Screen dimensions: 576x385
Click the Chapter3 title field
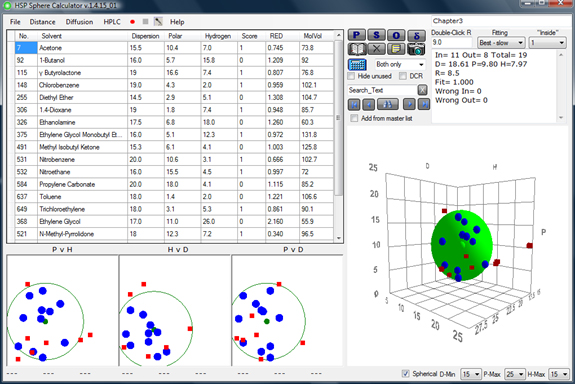pyautogui.click(x=501, y=21)
